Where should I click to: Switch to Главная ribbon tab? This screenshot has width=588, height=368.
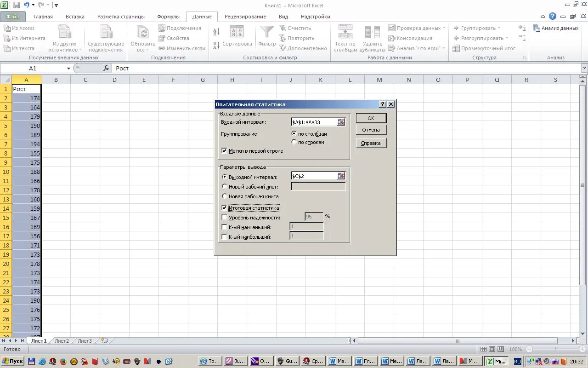pyautogui.click(x=43, y=17)
